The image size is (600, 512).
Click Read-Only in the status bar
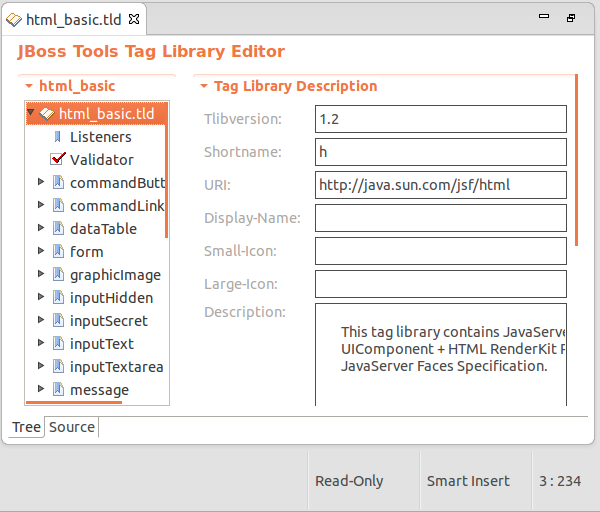[349, 481]
